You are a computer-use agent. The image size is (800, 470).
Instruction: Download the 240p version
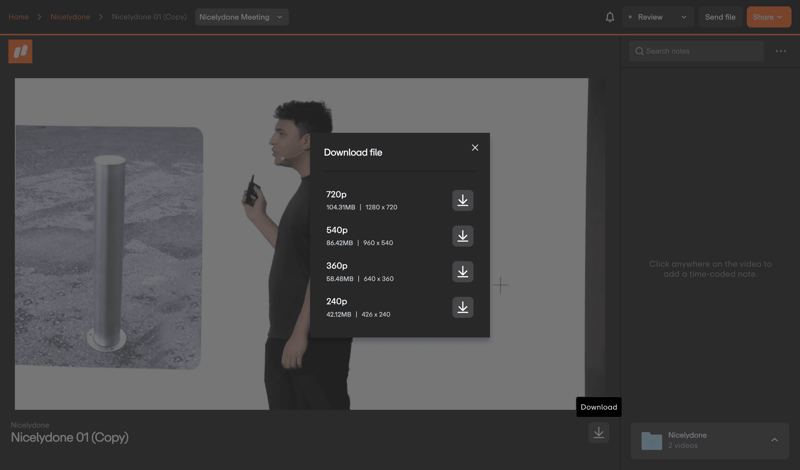click(462, 307)
